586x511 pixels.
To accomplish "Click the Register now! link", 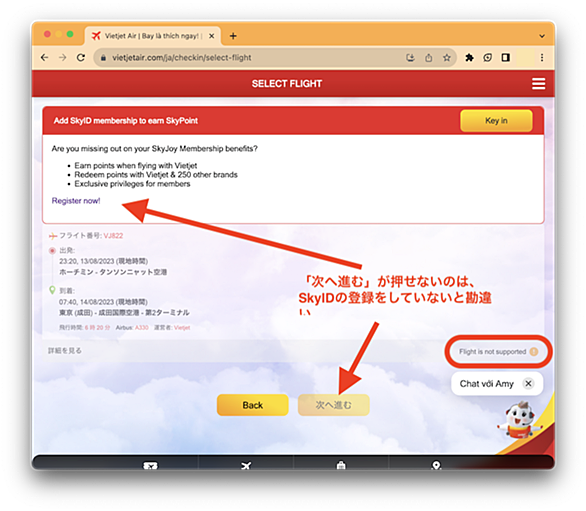I will (76, 201).
